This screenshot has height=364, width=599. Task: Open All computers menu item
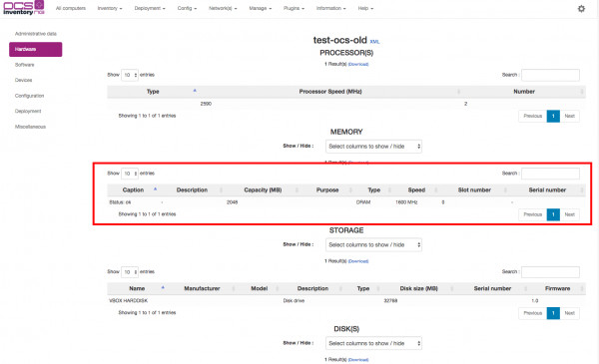click(71, 8)
